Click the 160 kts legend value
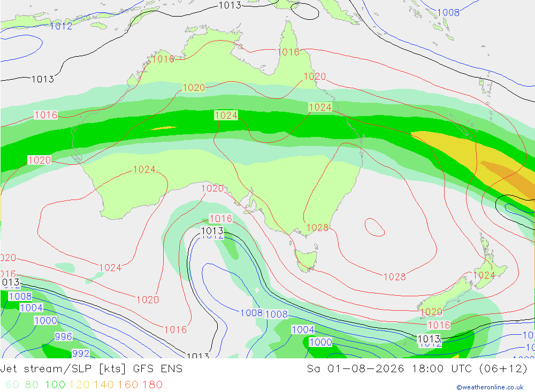The image size is (535, 392). pos(128,385)
